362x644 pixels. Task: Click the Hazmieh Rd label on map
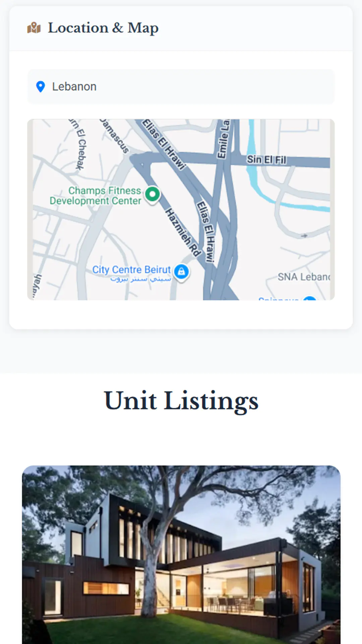tap(184, 232)
